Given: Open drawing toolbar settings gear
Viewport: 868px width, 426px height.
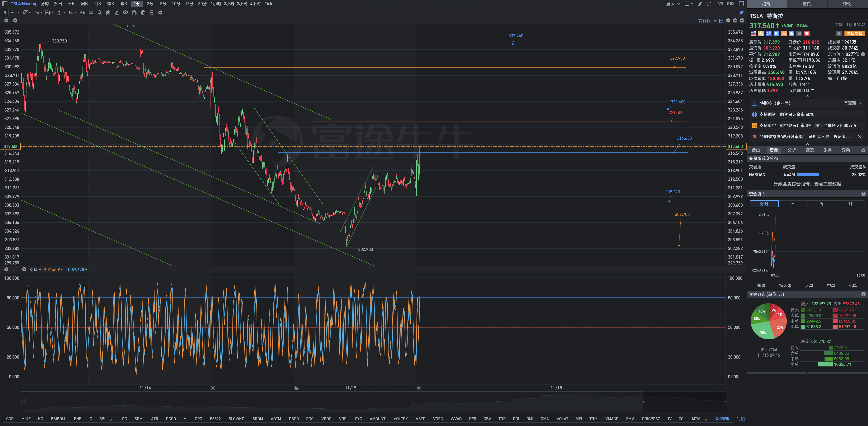Looking at the screenshot, I should [x=160, y=12].
